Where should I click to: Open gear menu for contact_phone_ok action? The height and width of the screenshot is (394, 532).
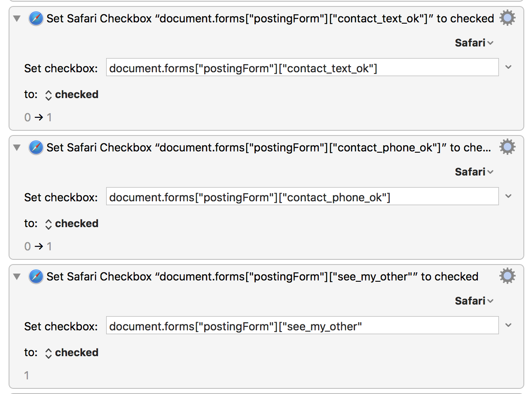(508, 147)
